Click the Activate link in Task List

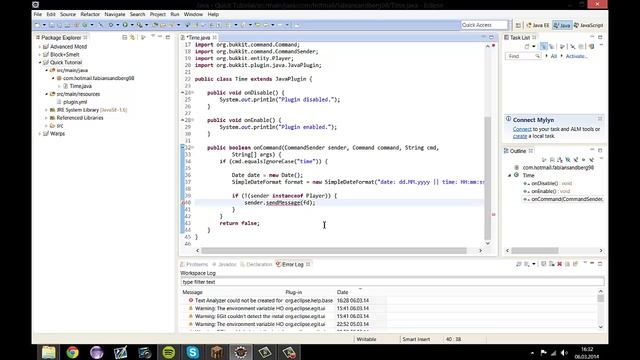(x=576, y=56)
